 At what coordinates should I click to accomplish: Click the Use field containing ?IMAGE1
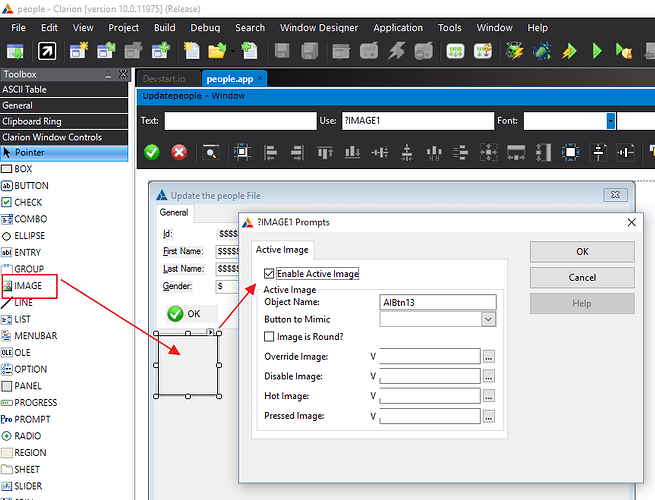[418, 121]
